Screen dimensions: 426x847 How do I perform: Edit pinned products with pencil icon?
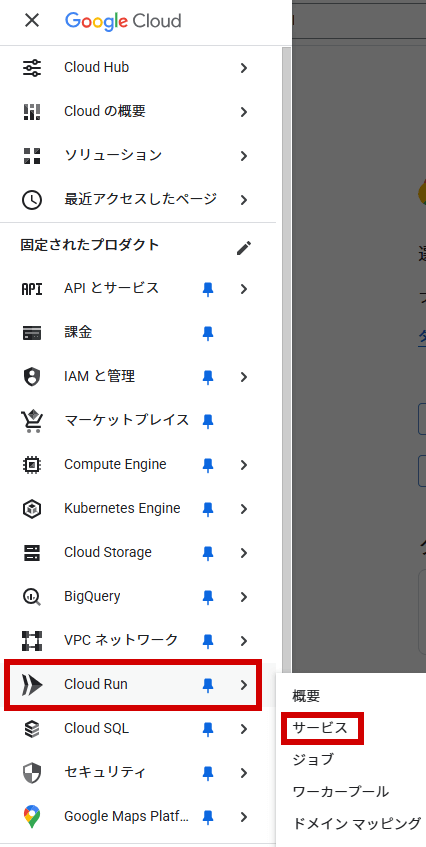(x=244, y=248)
